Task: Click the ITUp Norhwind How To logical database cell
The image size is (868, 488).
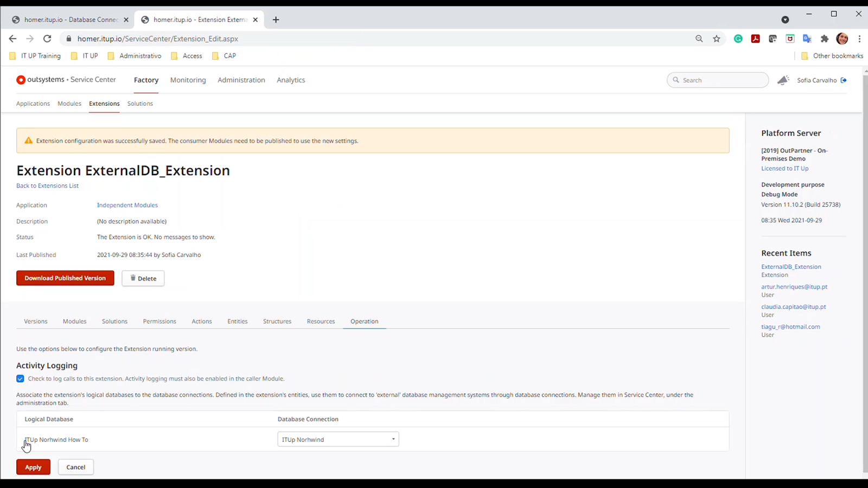Action: (56, 440)
